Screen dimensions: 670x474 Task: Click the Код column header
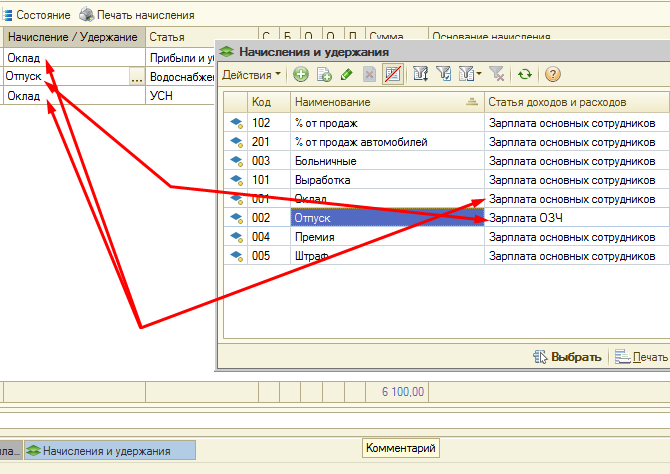click(x=268, y=102)
